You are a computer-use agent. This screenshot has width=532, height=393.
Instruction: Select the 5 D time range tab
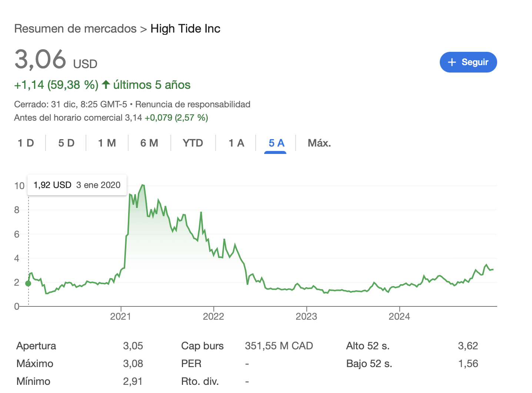coord(66,143)
